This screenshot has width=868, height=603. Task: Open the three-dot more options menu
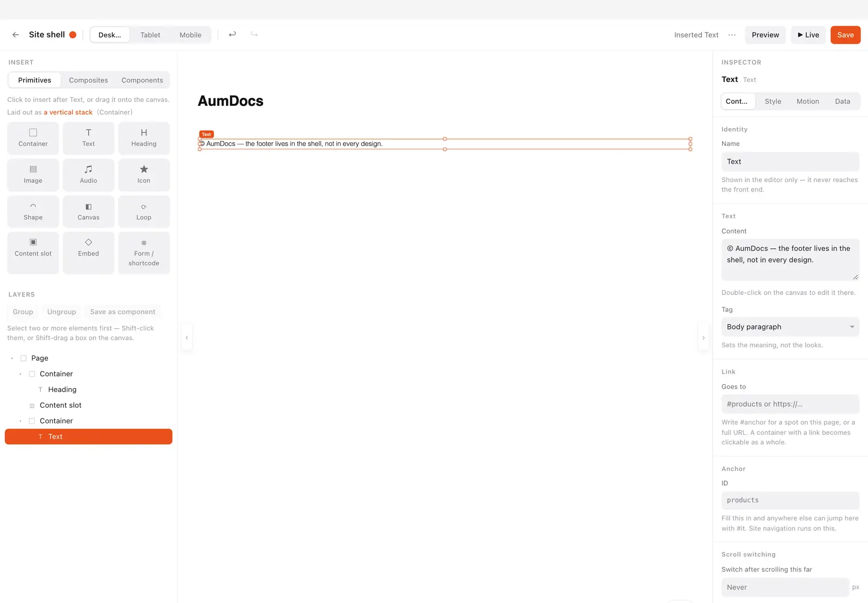point(732,35)
